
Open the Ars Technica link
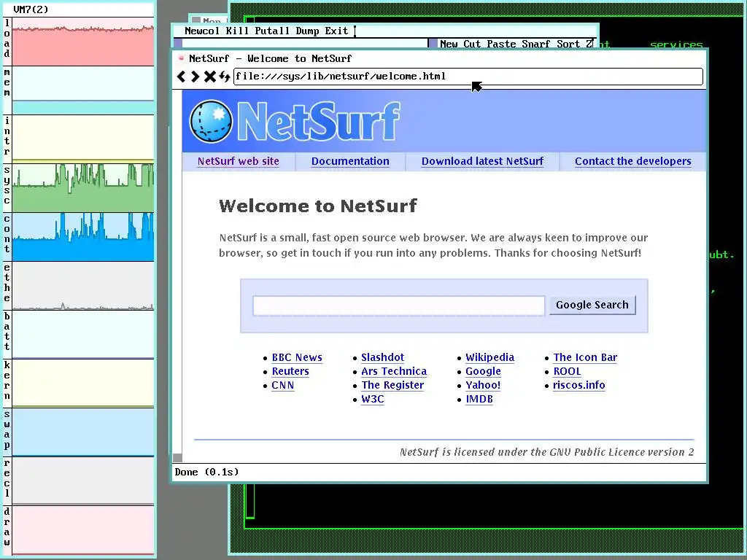[394, 371]
